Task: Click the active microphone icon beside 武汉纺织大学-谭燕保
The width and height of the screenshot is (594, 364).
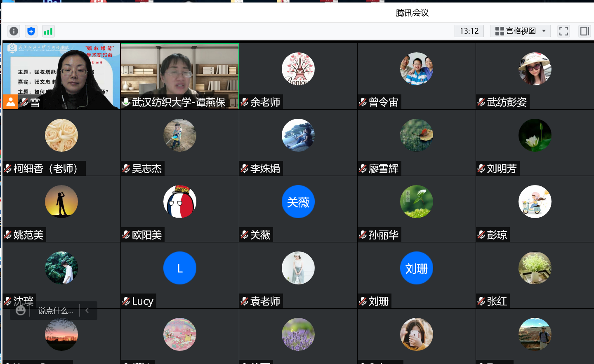Action: [126, 102]
